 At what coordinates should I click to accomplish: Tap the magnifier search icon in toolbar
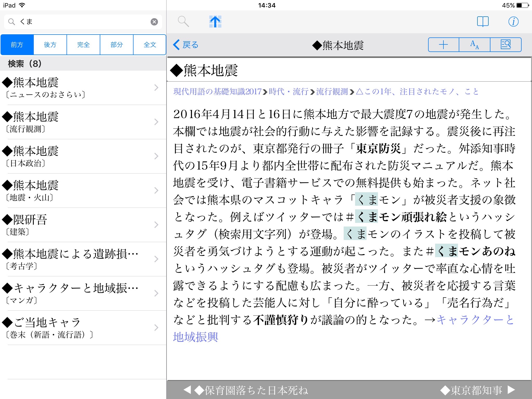click(x=183, y=21)
